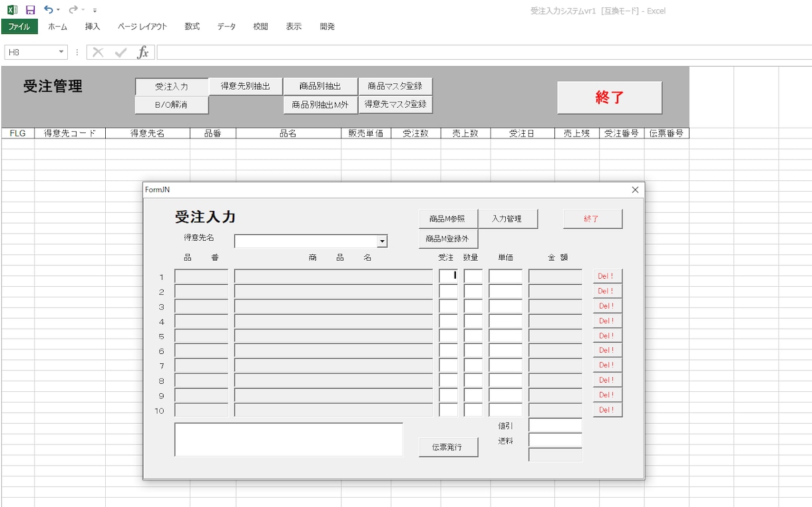Click the 伝票発行 button
Viewport: 812px width, 507px height.
click(x=448, y=447)
